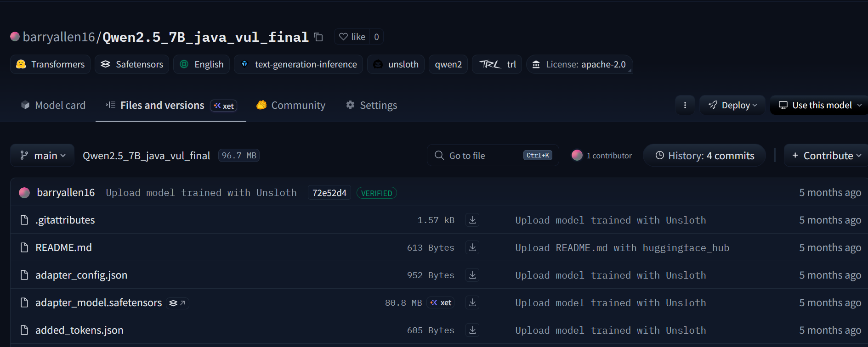The image size is (868, 347).
Task: Download the README.md file
Action: [x=472, y=247]
